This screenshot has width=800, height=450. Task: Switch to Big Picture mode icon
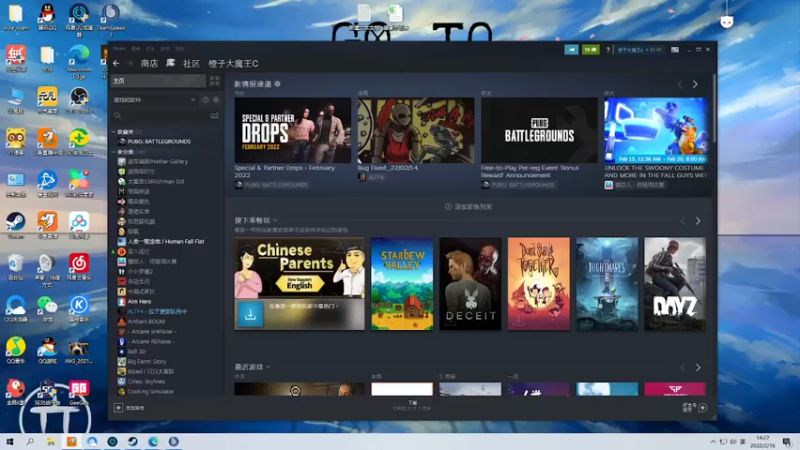tap(675, 49)
